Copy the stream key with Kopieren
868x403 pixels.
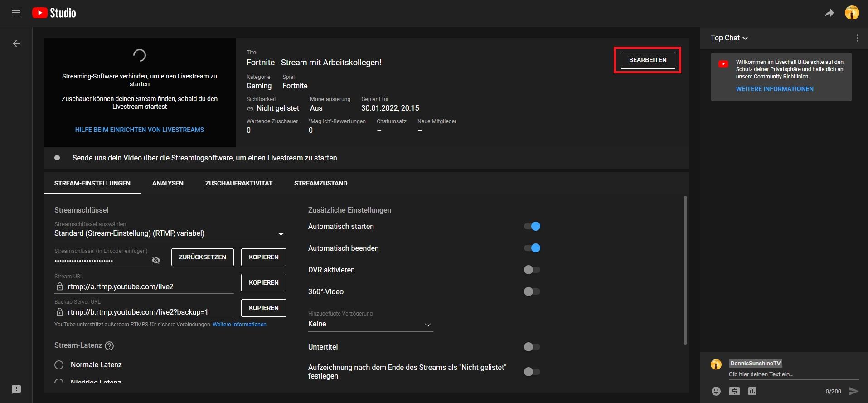click(x=264, y=257)
